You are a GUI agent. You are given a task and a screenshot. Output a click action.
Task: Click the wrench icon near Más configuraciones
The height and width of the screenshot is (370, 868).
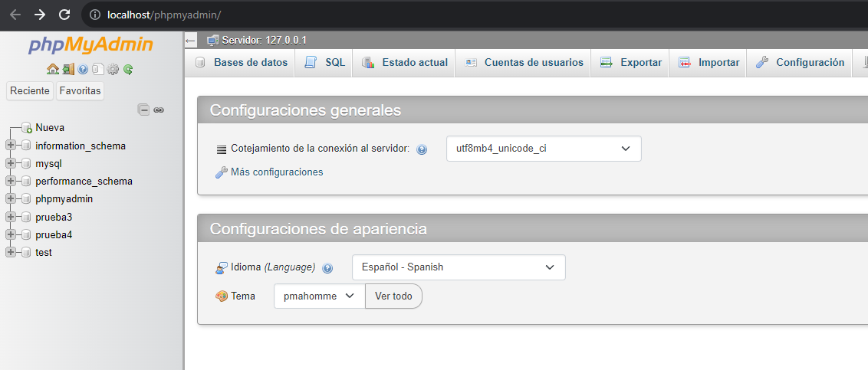tap(222, 172)
